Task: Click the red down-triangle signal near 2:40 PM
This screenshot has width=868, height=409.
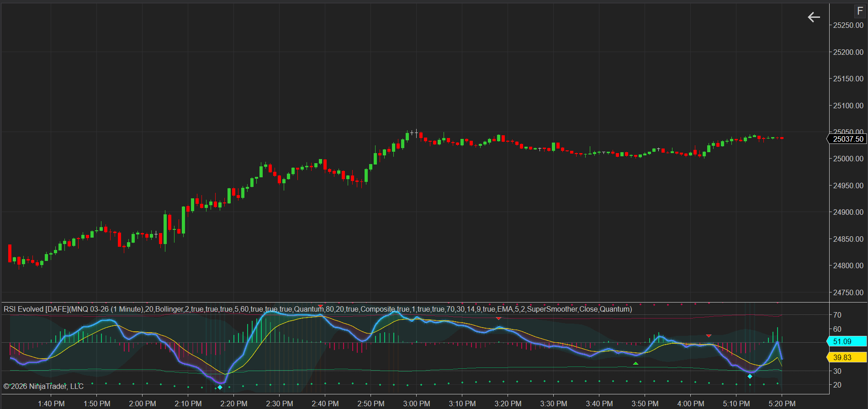Action: tap(320, 306)
